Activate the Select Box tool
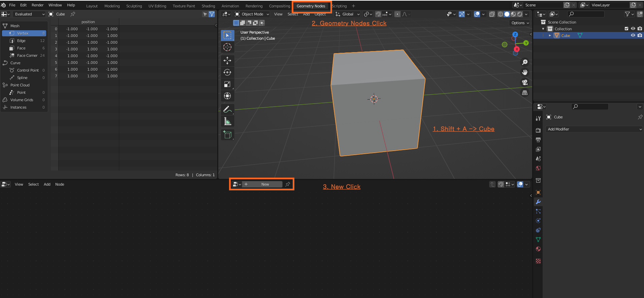This screenshot has height=298, width=644. click(227, 35)
